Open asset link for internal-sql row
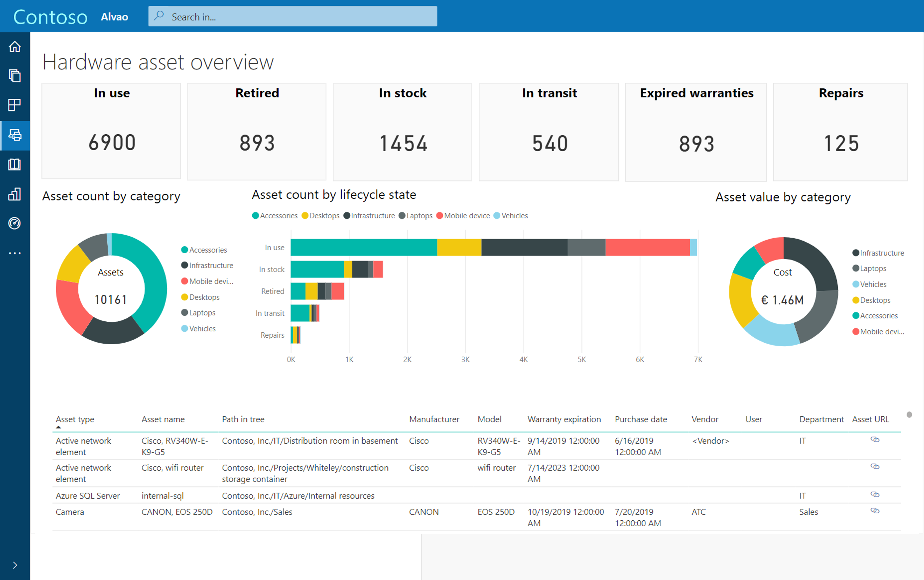This screenshot has width=924, height=580. (x=874, y=494)
